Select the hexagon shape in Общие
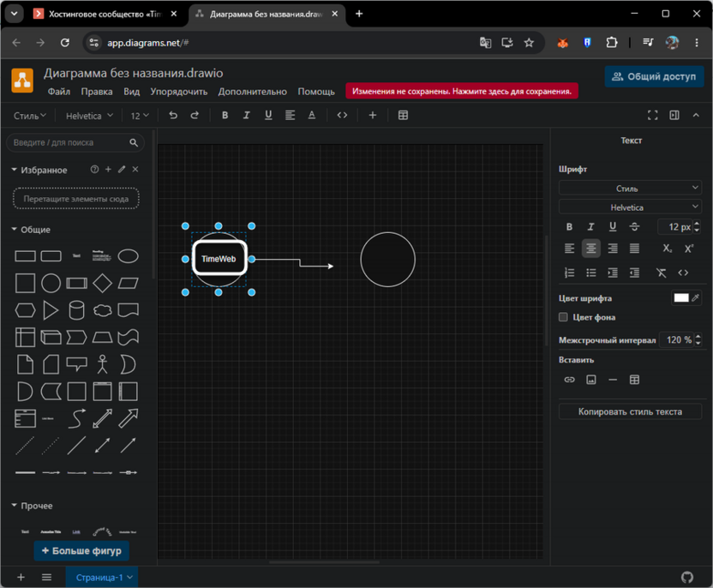Image resolution: width=713 pixels, height=588 pixels. tap(25, 310)
